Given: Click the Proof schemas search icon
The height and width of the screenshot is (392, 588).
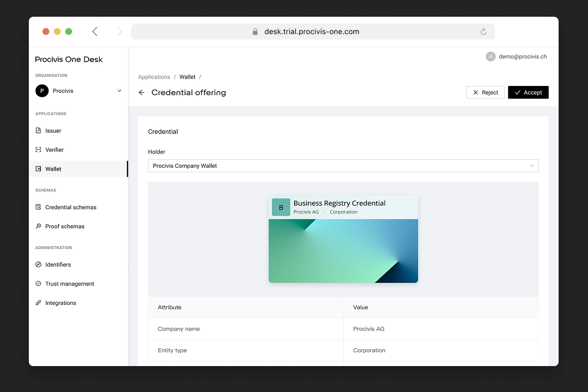Looking at the screenshot, I should (x=38, y=226).
